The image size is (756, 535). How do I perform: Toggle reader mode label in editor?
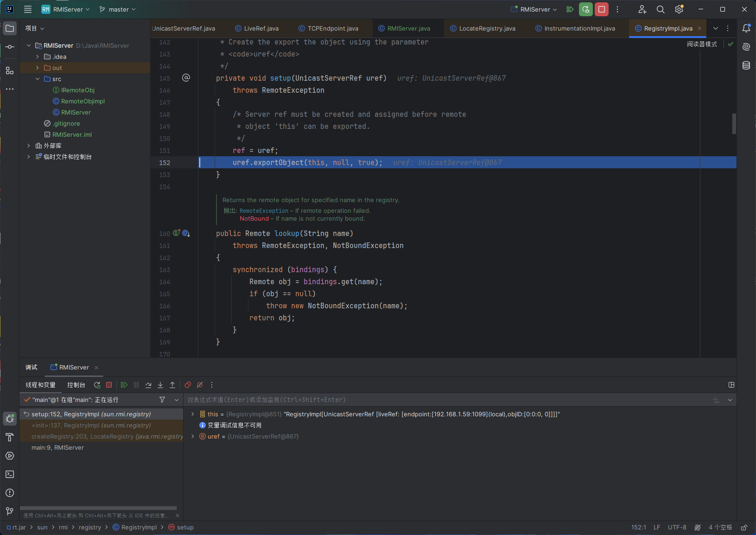[702, 45]
